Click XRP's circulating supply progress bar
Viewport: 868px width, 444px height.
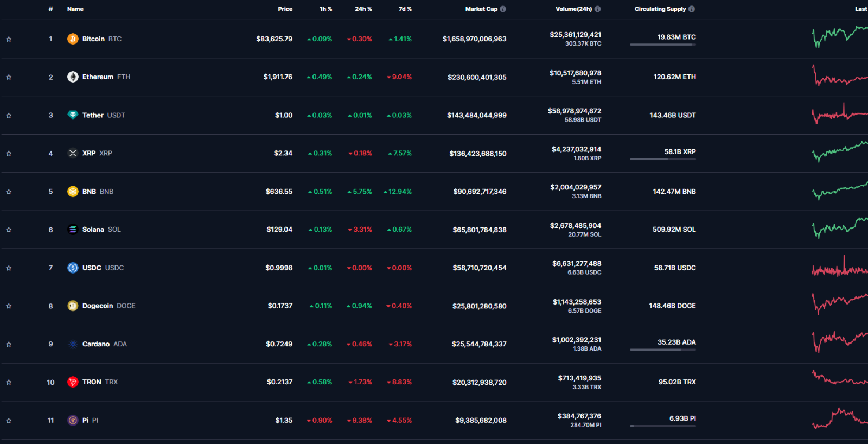coord(663,159)
